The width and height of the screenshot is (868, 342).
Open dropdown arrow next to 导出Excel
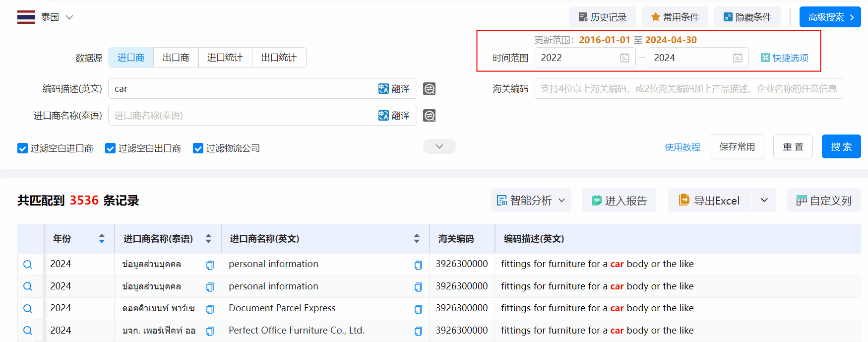click(x=764, y=201)
